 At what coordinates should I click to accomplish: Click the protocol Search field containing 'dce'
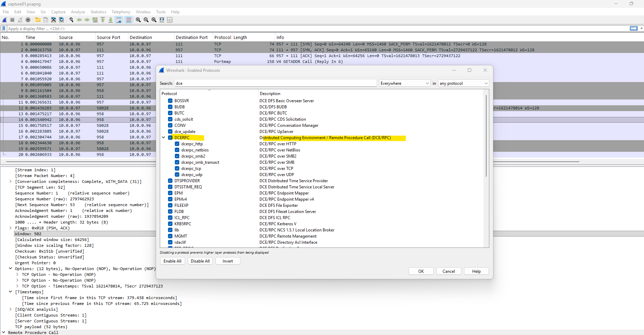(276, 83)
